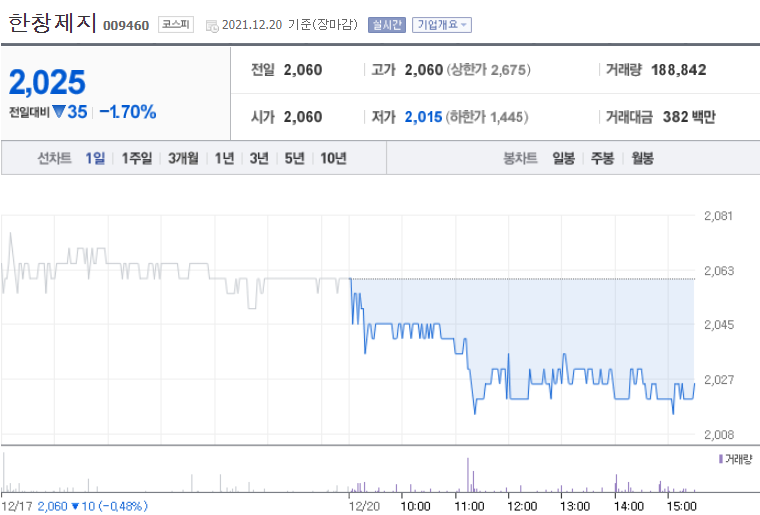The width and height of the screenshot is (760, 515).
Task: Click the 전일 value 2,060
Action: pyautogui.click(x=303, y=70)
